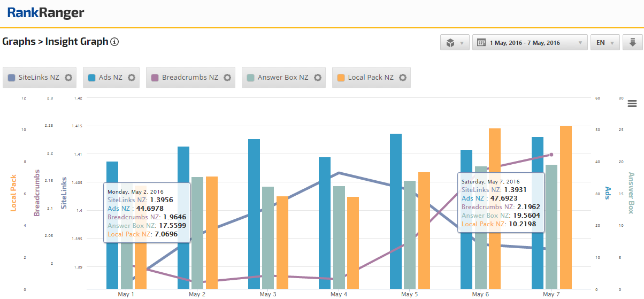Open settings gear for SiteLinks NZ
This screenshot has height=299, width=644.
(x=68, y=78)
